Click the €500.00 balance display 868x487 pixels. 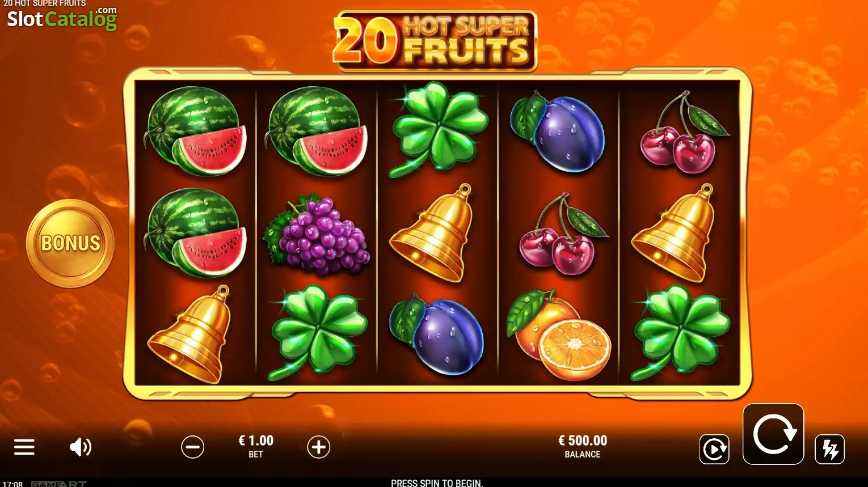point(583,441)
